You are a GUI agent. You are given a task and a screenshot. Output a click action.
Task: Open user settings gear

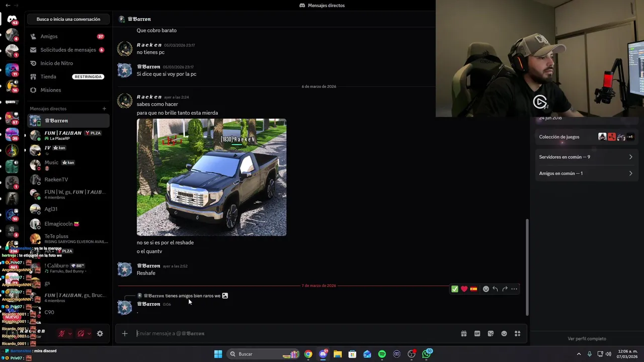(x=100, y=333)
